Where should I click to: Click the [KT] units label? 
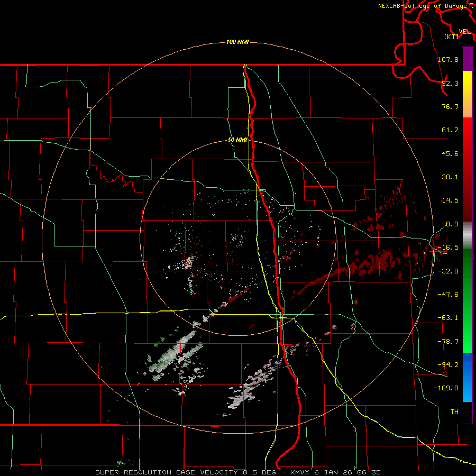pyautogui.click(x=452, y=36)
